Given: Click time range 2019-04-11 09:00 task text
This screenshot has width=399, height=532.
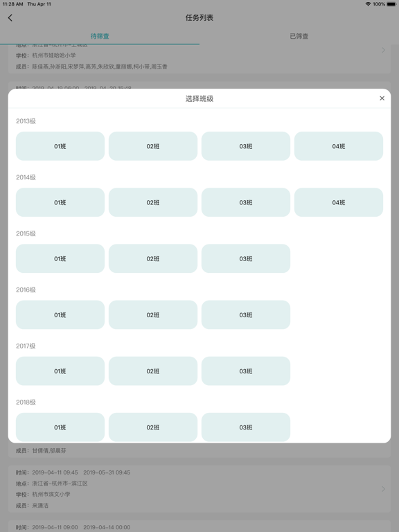Looking at the screenshot, I should 81,528.
